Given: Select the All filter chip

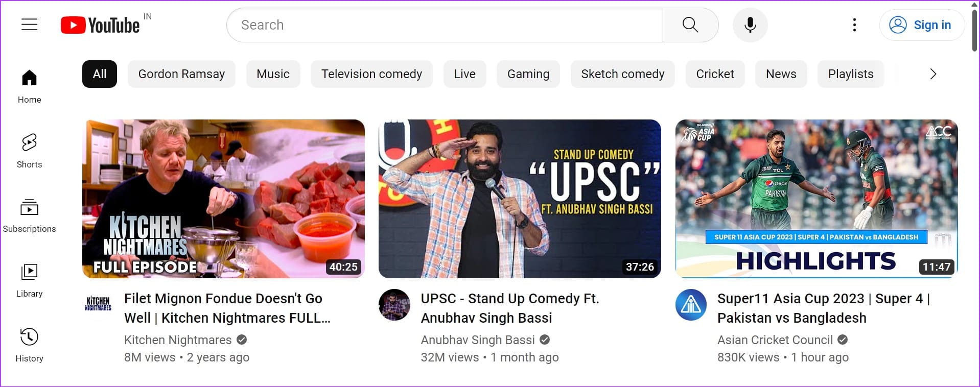Looking at the screenshot, I should [x=100, y=74].
